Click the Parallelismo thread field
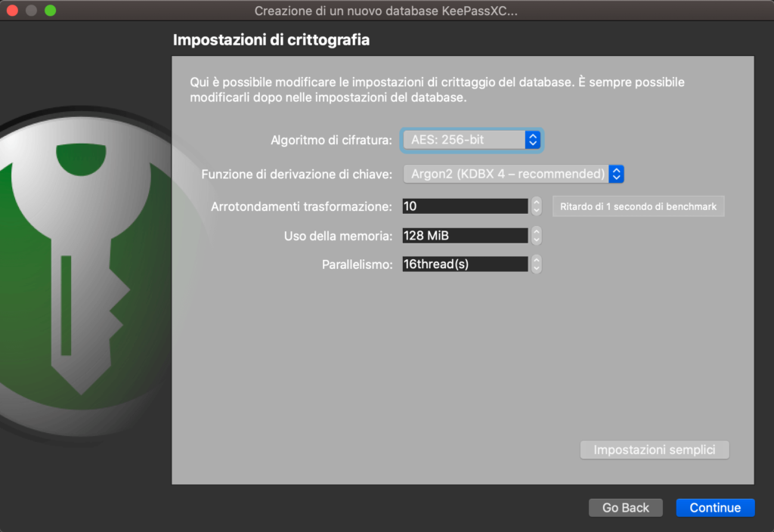 pos(465,264)
